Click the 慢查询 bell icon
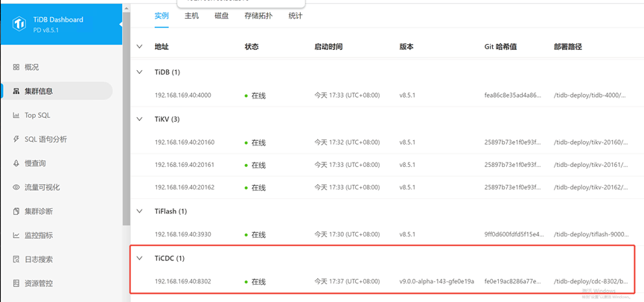Image resolution: width=644 pixels, height=302 pixels. (x=16, y=163)
